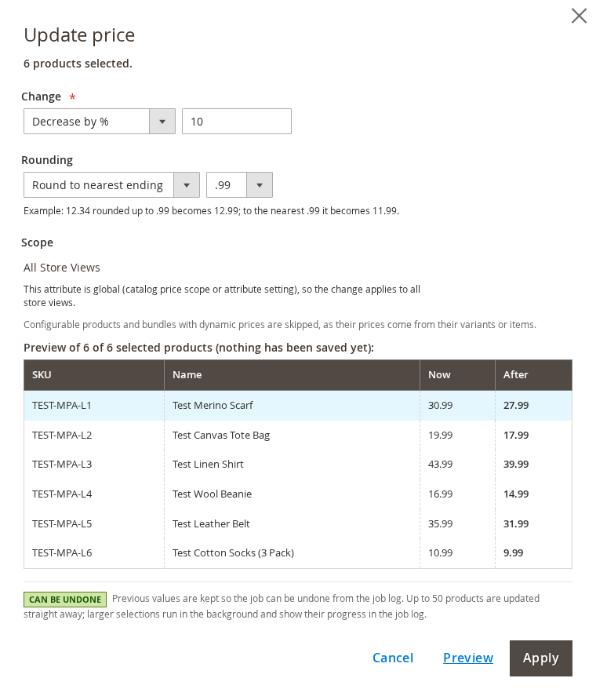The image size is (596, 700).
Task: Click the Cancel link
Action: click(393, 658)
